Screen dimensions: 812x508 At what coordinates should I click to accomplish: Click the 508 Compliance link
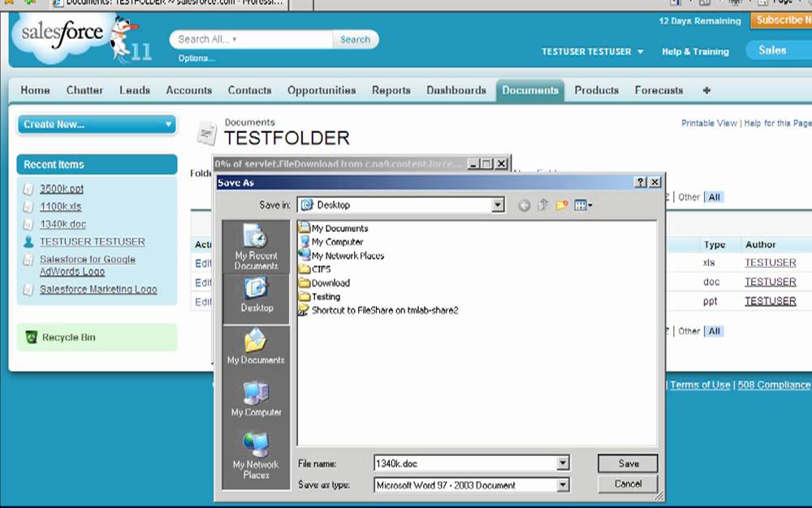click(x=774, y=385)
